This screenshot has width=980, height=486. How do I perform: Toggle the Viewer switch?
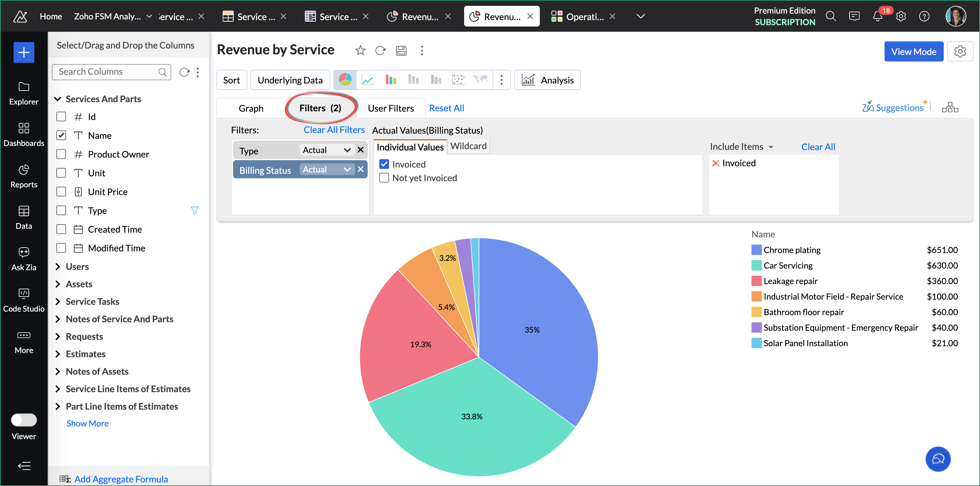coord(24,420)
